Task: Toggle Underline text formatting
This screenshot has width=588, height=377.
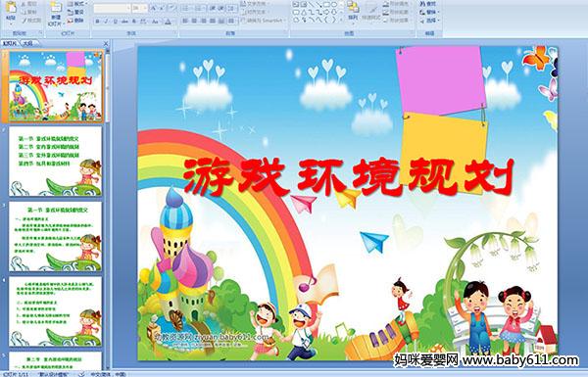Action: 115,22
